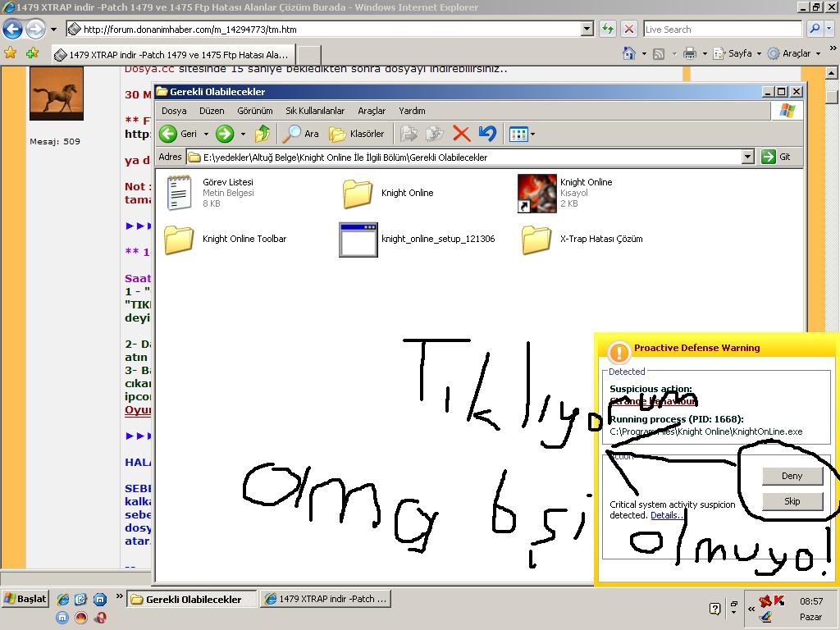Select the Knight Online folder
Screen dimensions: 840x630
[x=388, y=193]
